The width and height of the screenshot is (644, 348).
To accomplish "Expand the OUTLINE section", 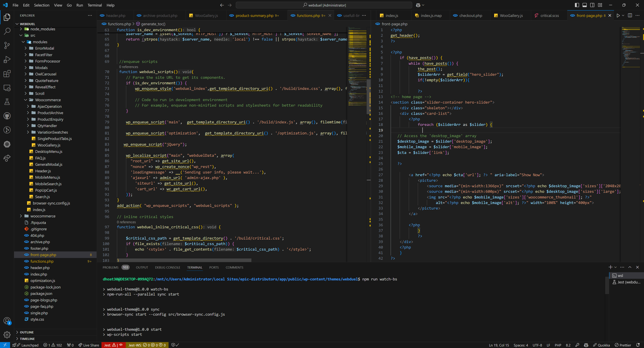I will coord(26,332).
